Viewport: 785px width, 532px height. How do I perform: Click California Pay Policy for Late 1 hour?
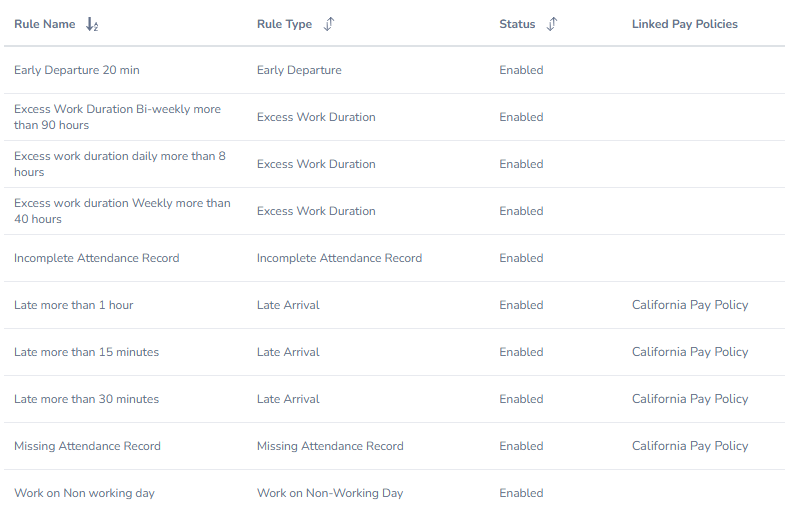pyautogui.click(x=690, y=305)
